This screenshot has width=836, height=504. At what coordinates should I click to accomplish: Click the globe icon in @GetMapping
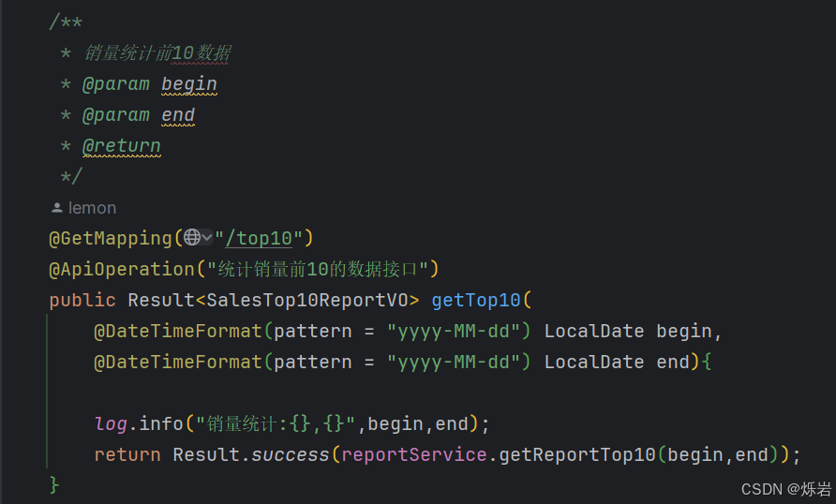click(x=192, y=237)
